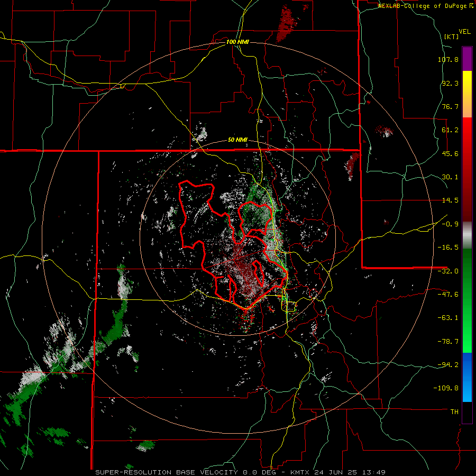Select the -0.9 velocity scale value
The width and height of the screenshot is (476, 476).
coord(450,224)
